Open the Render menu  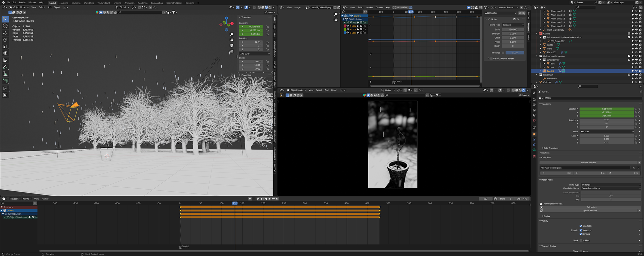pos(22,2)
